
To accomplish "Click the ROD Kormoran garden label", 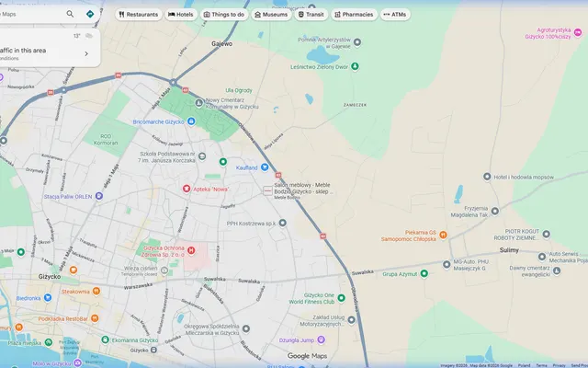I will coord(106,139).
